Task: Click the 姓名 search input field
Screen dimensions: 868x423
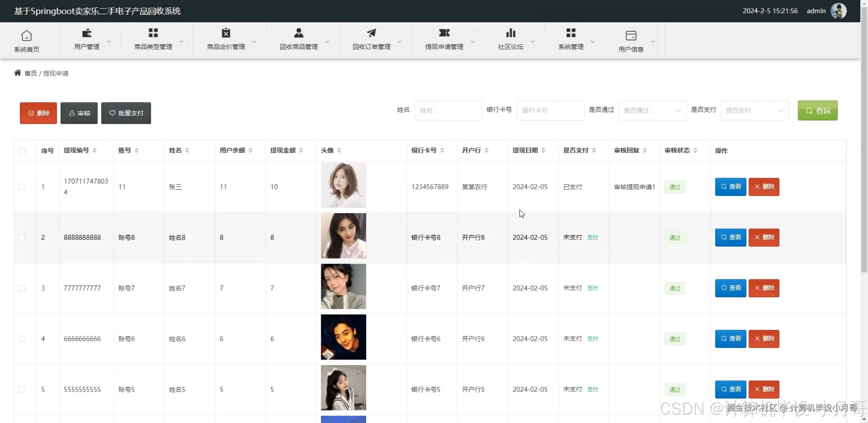Action: (448, 111)
